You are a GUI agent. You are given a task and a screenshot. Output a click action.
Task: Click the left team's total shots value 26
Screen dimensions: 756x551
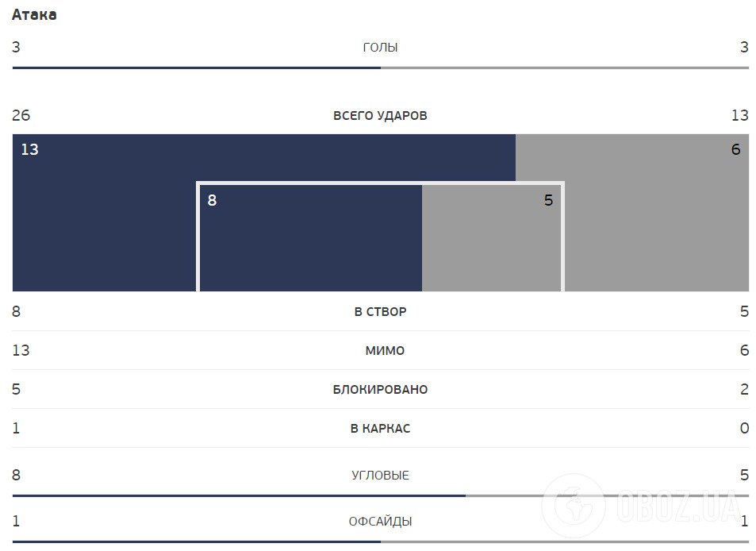pyautogui.click(x=21, y=116)
